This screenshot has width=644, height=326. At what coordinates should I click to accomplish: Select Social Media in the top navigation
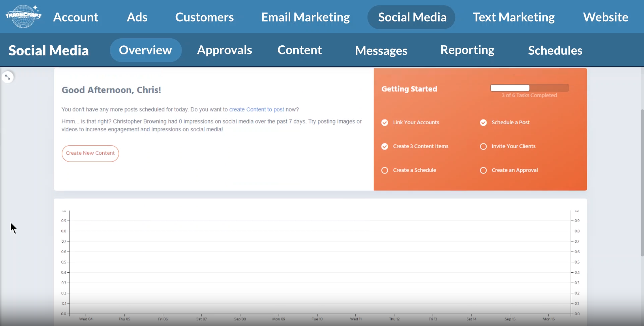pos(411,17)
